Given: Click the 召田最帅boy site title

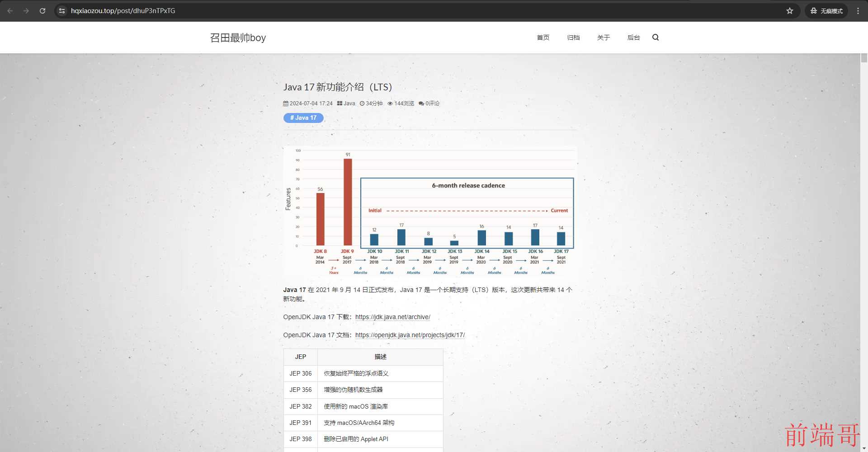Looking at the screenshot, I should pos(238,38).
